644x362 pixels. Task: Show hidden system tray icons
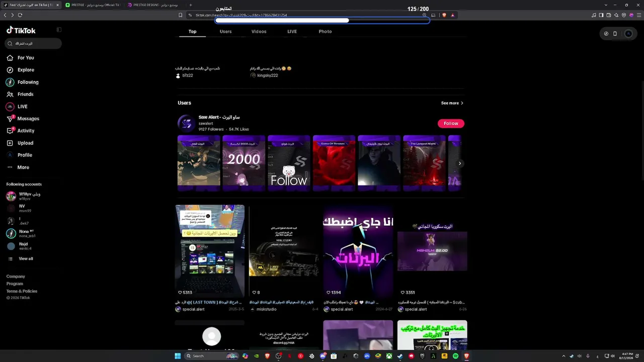pos(563,356)
